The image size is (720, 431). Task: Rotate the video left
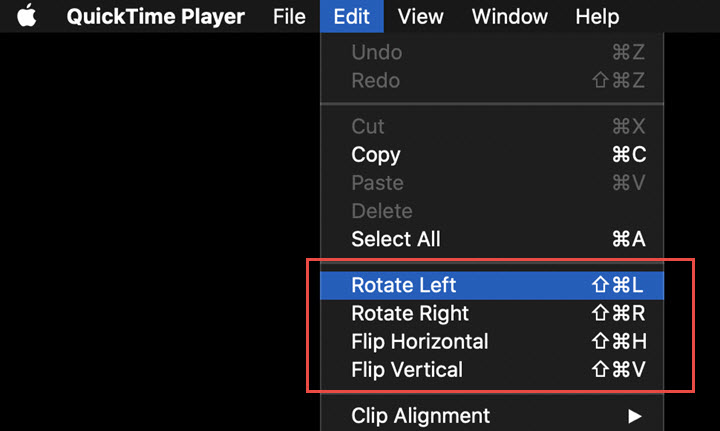[404, 285]
